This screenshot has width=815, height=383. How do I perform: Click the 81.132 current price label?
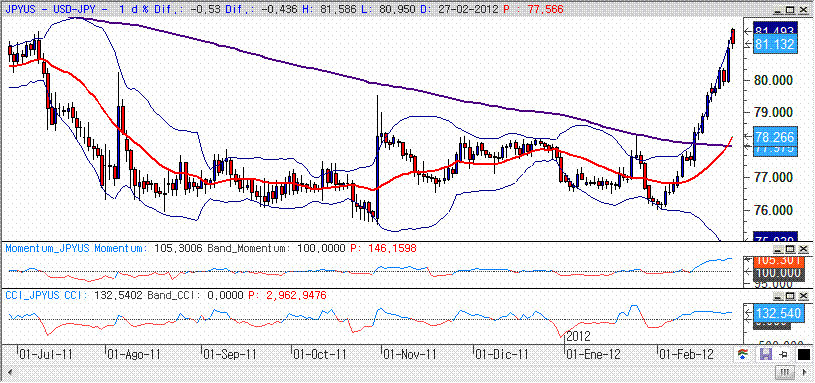(x=775, y=45)
